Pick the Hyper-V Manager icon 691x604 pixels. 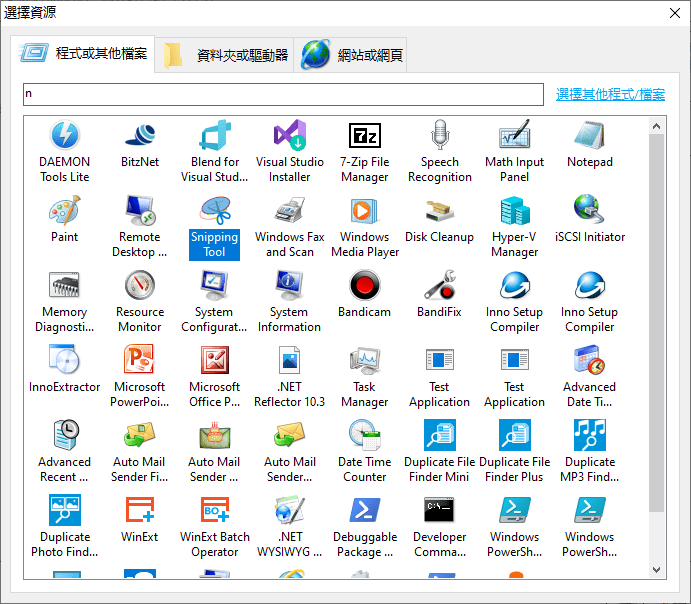click(x=514, y=210)
